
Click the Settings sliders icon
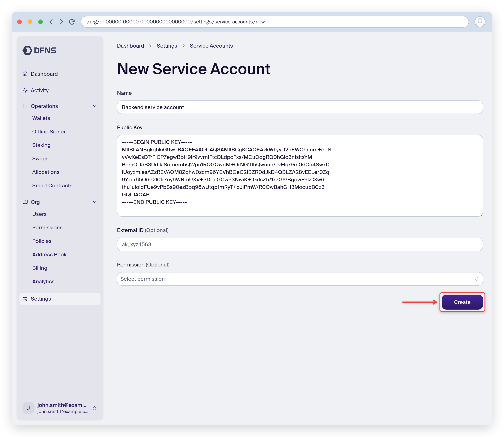point(25,299)
